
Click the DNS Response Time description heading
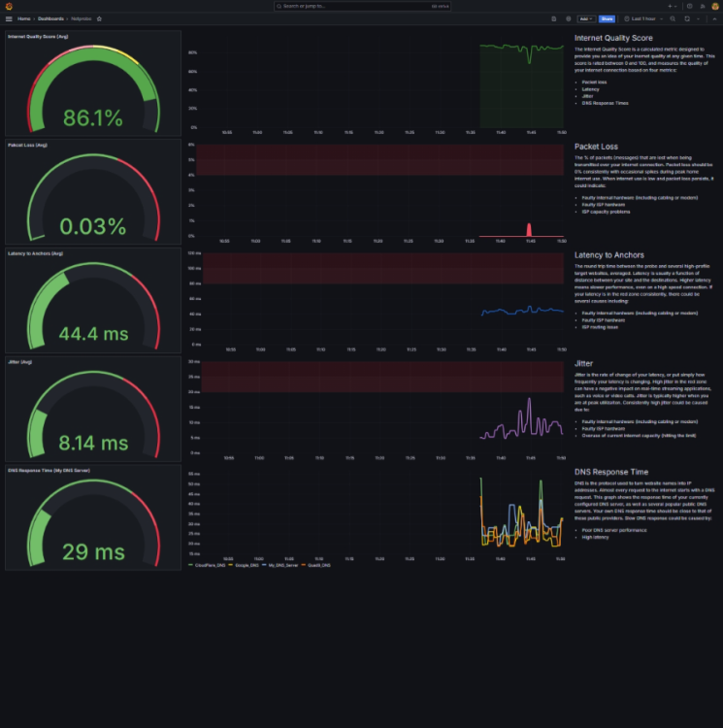[611, 472]
